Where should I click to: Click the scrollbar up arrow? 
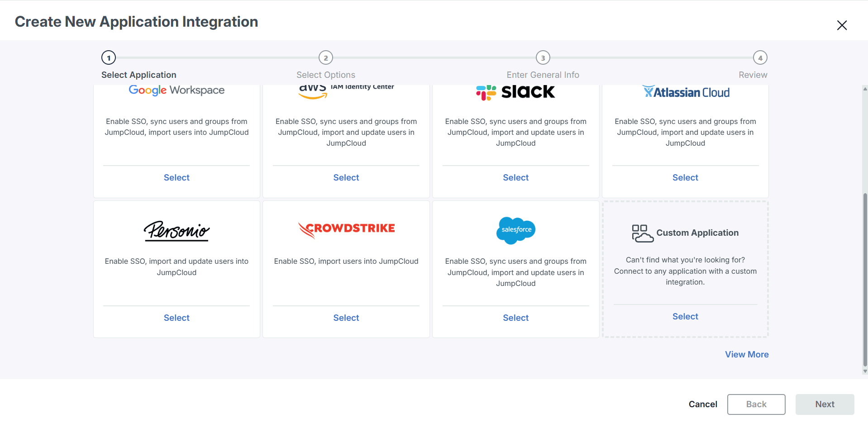[865, 89]
